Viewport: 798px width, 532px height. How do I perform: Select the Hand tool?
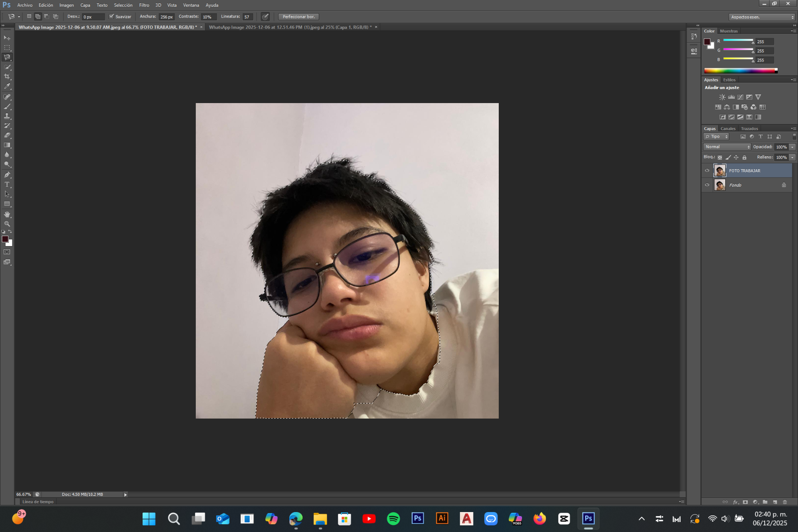pos(7,214)
